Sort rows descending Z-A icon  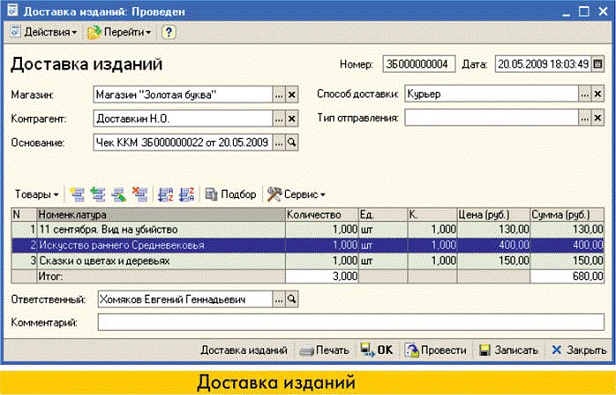tap(187, 195)
